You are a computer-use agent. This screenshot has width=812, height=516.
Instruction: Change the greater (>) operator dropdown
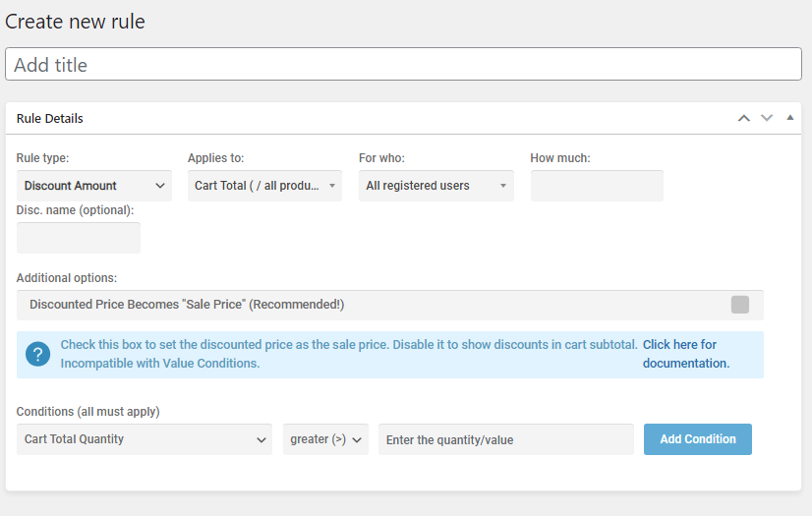point(325,439)
